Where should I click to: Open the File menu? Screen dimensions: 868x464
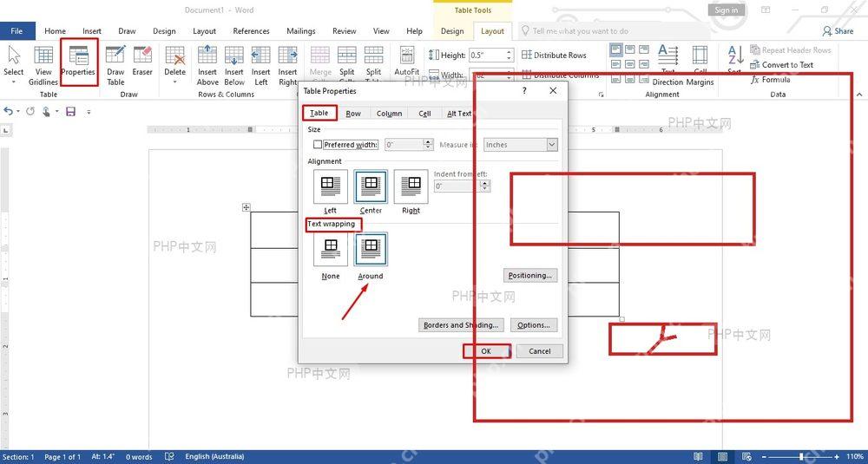click(x=17, y=31)
